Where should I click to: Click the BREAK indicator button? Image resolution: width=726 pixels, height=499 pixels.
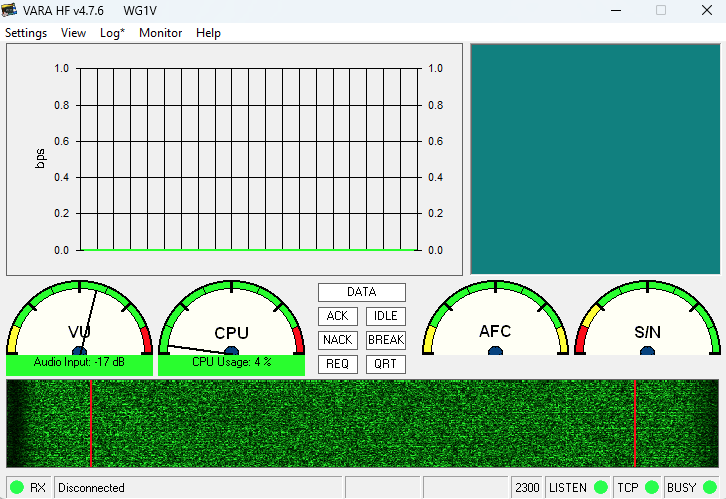coord(385,340)
